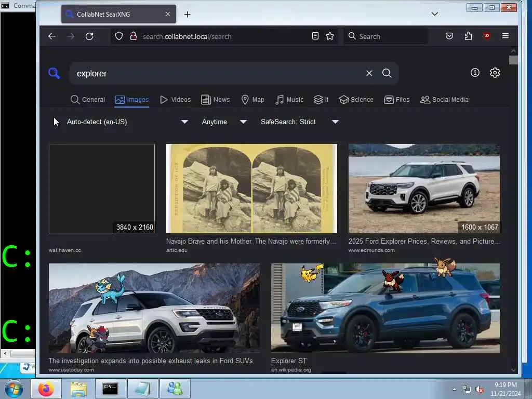Image resolution: width=532 pixels, height=399 pixels.
Task: Open the white Ford Explorer 1600 x 1067 thumbnail
Action: click(424, 188)
